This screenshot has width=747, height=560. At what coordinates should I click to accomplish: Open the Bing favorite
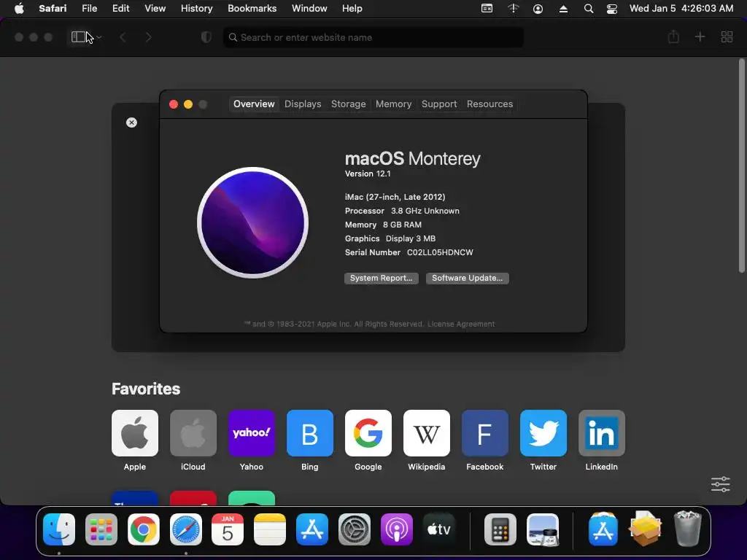(309, 433)
